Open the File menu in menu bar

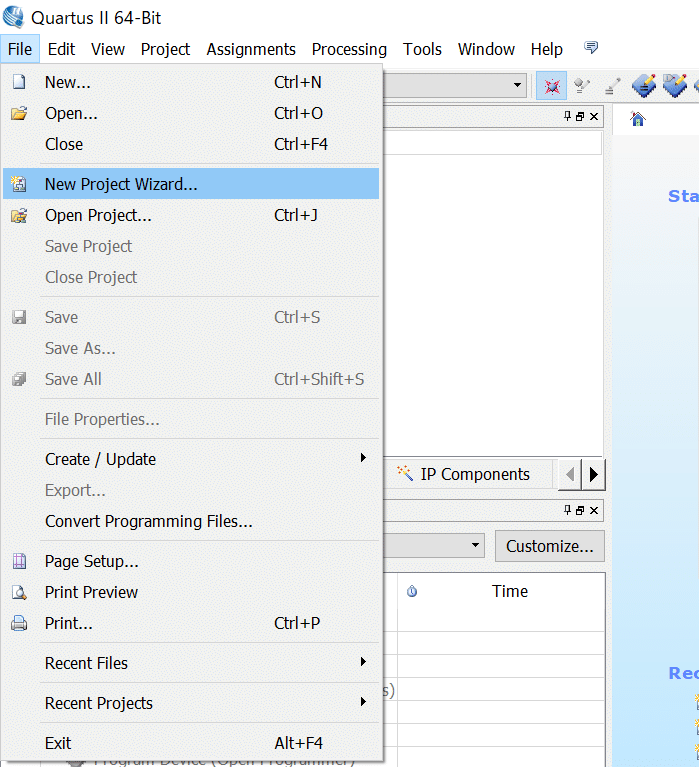click(20, 49)
